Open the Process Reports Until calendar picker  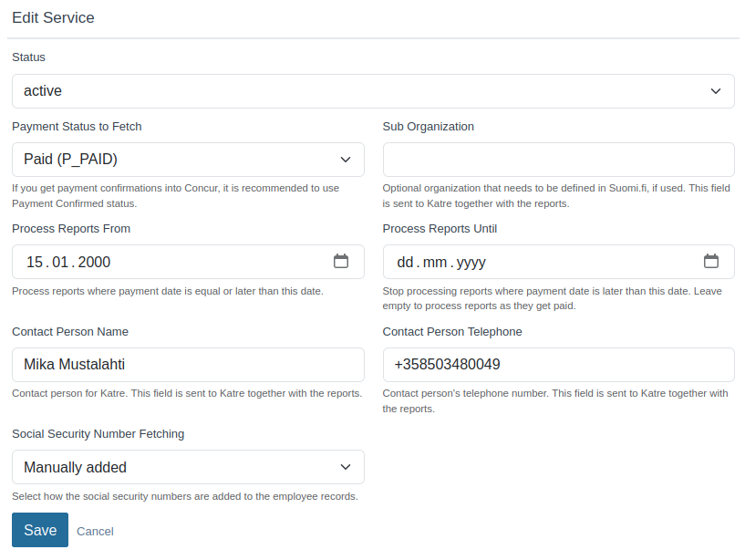[711, 262]
